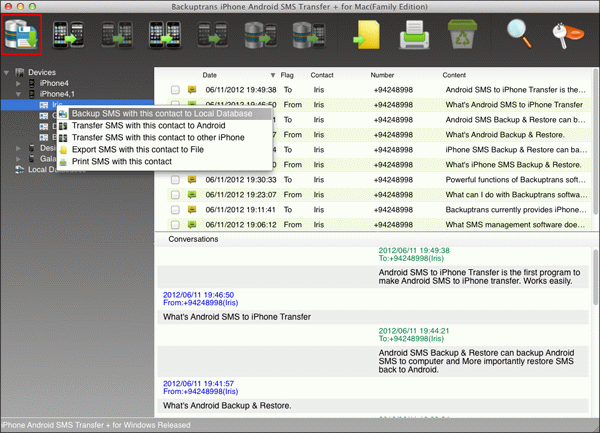Screen dimensions: 600x433
Task: Click the Contact column header
Action: tap(322, 75)
